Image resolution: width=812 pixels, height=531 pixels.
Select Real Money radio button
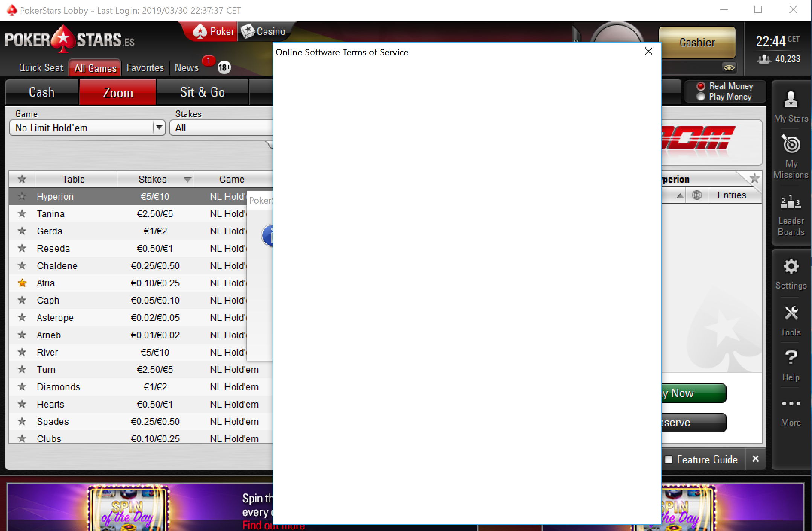point(701,86)
